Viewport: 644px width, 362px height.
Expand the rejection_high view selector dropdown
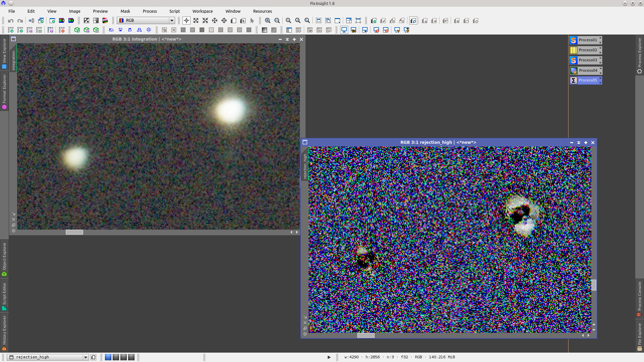[86, 357]
